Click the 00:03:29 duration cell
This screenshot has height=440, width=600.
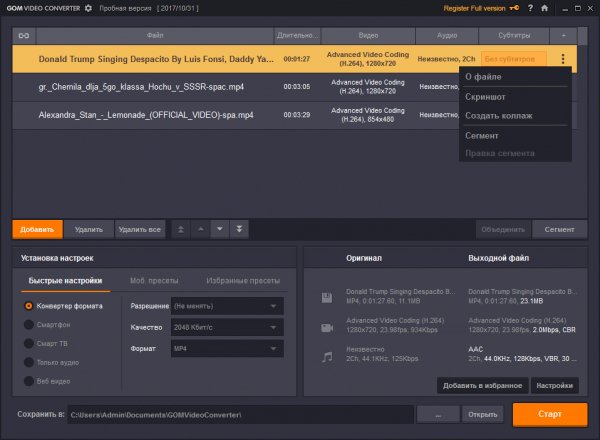tap(297, 115)
